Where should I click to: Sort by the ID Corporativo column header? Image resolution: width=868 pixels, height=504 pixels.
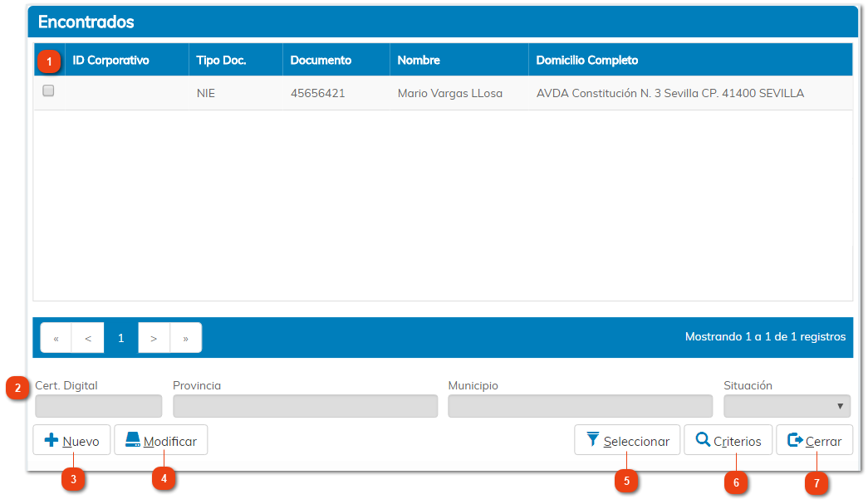111,61
